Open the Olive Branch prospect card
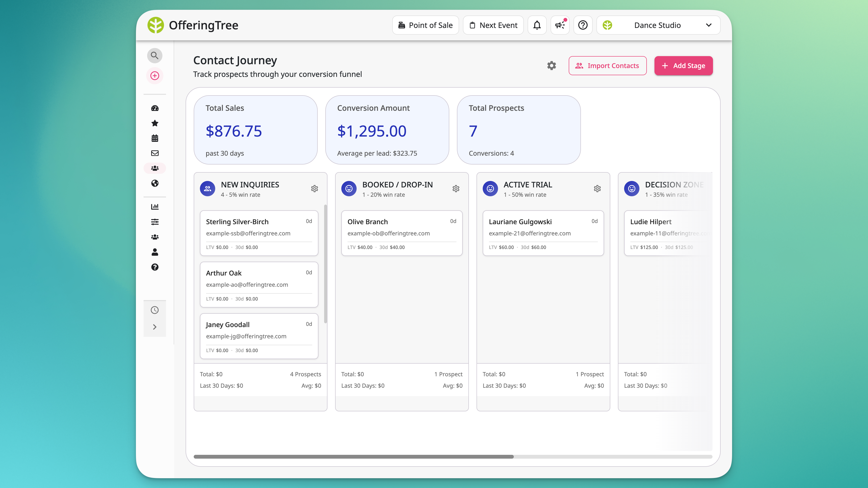This screenshot has height=488, width=868. coord(402,233)
